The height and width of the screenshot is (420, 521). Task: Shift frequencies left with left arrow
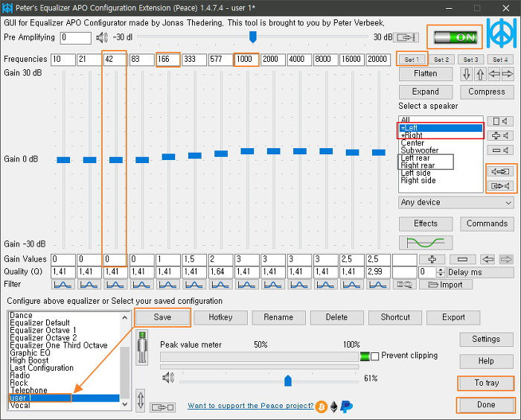494,74
